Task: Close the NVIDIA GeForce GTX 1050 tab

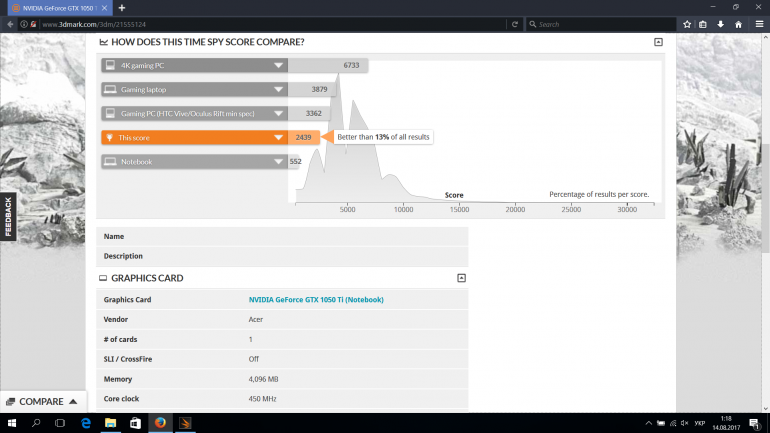Action: tap(104, 8)
